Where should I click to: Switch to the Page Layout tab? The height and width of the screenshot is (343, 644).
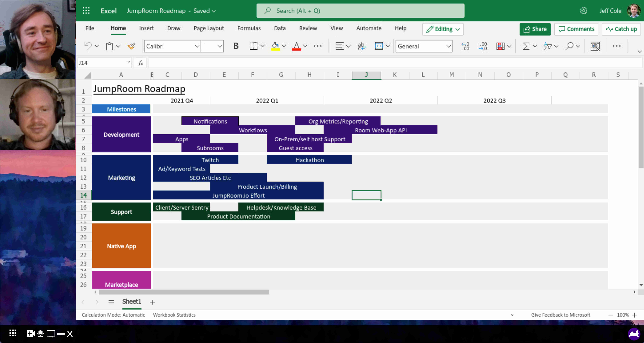click(x=209, y=28)
